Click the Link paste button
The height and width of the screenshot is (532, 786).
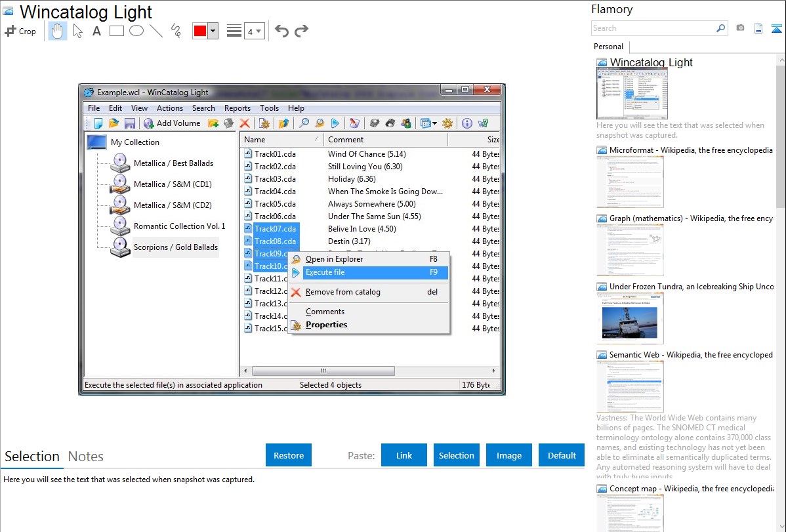tap(404, 455)
